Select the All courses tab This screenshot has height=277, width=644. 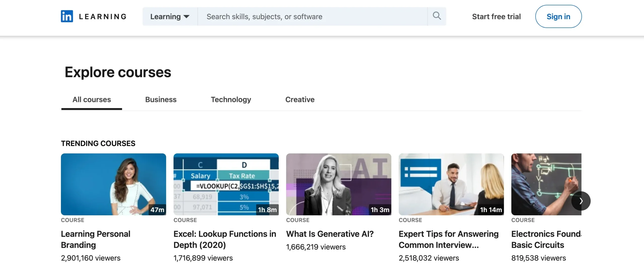92,100
